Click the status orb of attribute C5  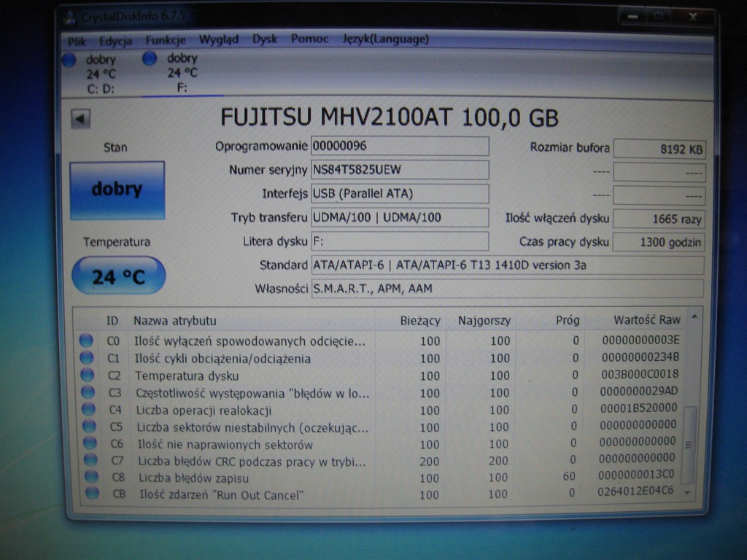[x=89, y=426]
